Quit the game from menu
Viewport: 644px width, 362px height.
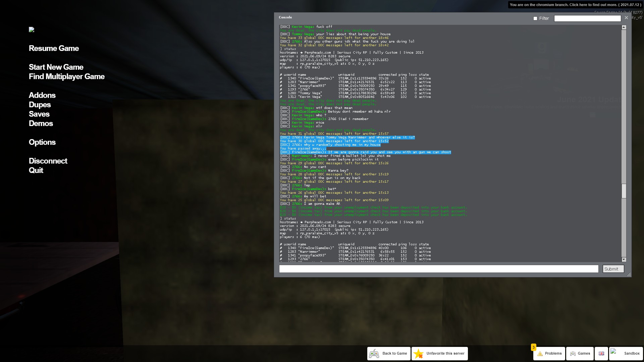point(36,170)
